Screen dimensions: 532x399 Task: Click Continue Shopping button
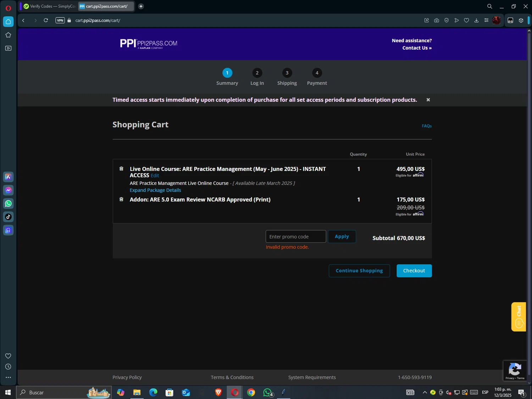pyautogui.click(x=359, y=271)
